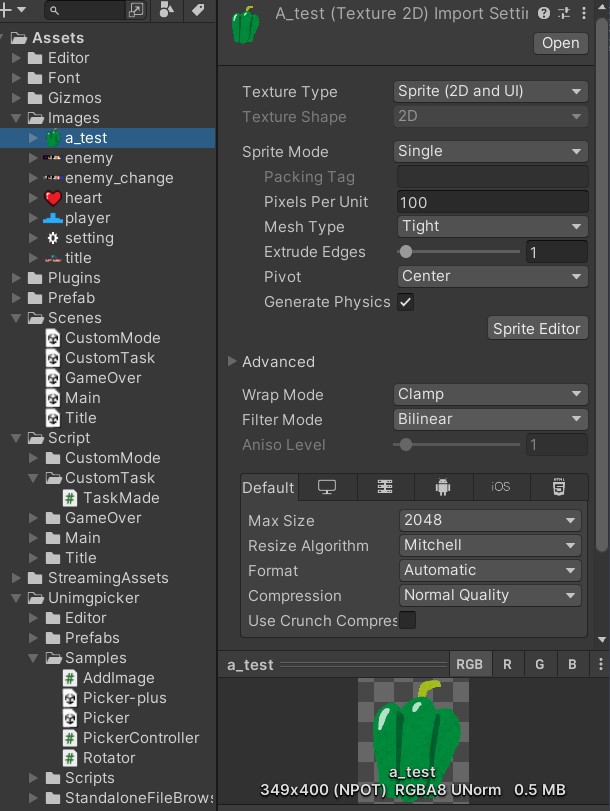Screen dimensions: 610x811
Task: Open the Sprite Mode dropdown
Action: click(490, 152)
